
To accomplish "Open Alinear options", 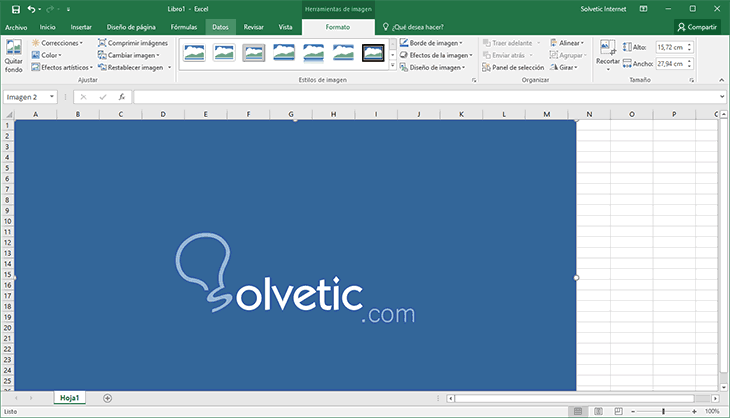I will click(567, 43).
